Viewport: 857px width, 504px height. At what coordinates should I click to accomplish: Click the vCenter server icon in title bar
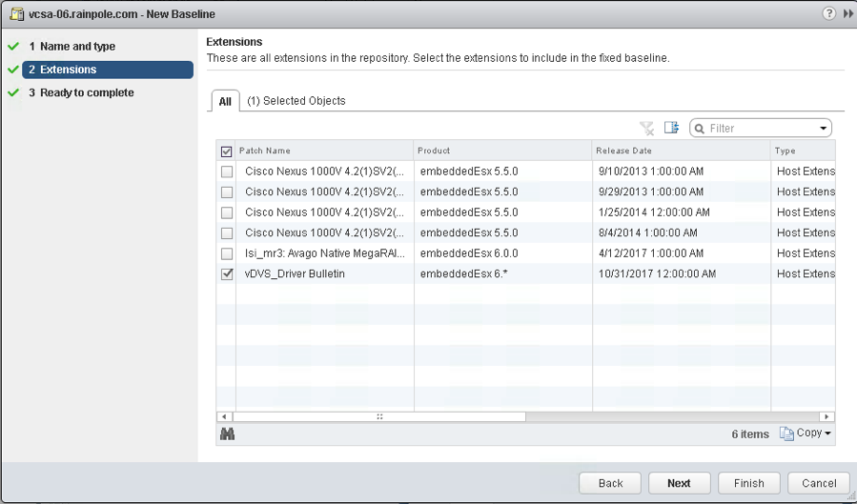14,14
